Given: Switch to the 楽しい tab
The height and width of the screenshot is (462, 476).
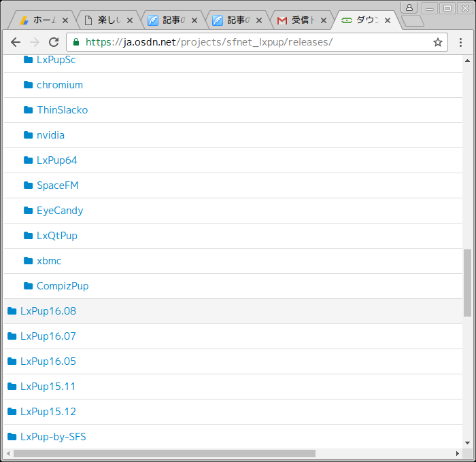Looking at the screenshot, I should (107, 20).
